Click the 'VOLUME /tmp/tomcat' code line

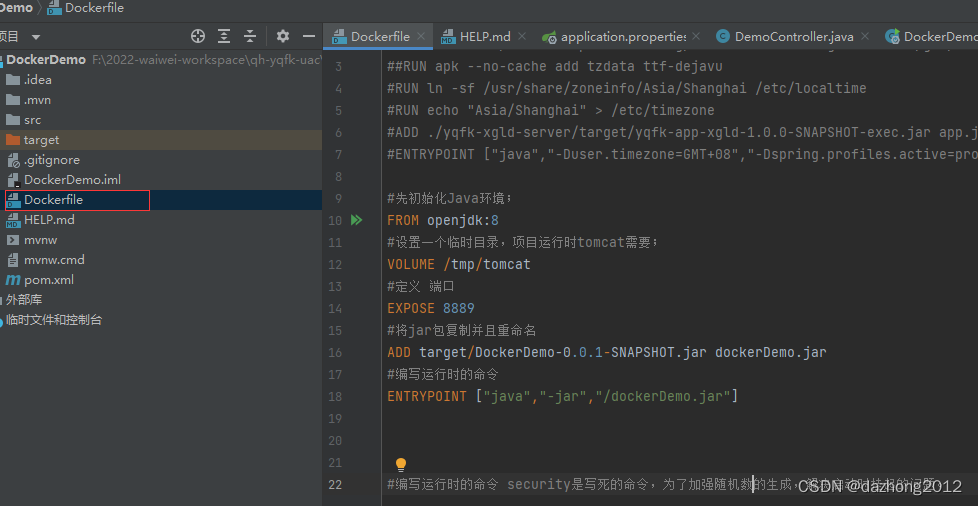(x=459, y=265)
